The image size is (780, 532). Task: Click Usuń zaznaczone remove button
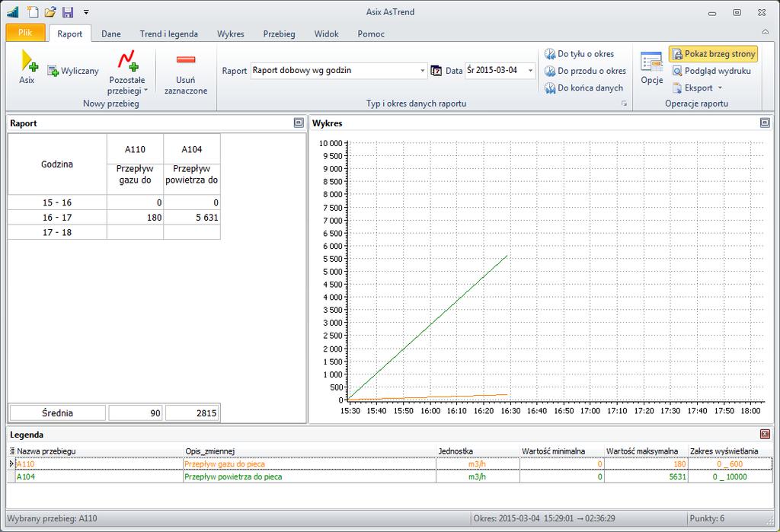[186, 72]
